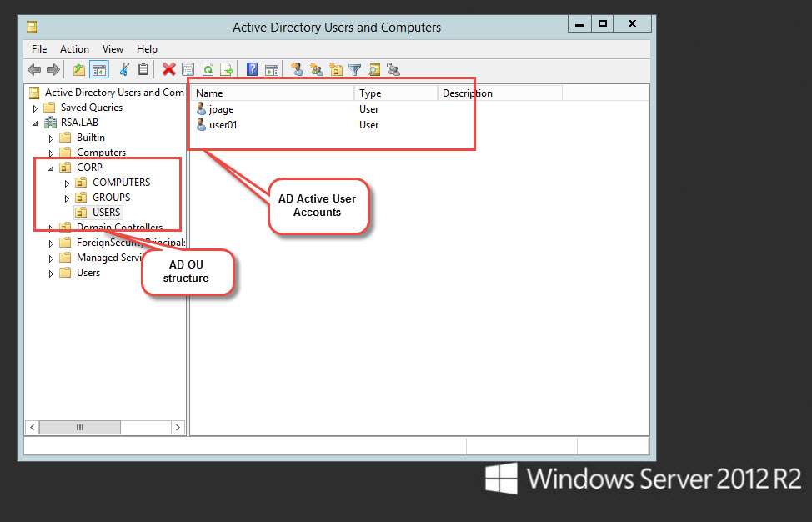Screen dimensions: 812x522
Task: Click the Up one level folder icon
Action: [79, 70]
